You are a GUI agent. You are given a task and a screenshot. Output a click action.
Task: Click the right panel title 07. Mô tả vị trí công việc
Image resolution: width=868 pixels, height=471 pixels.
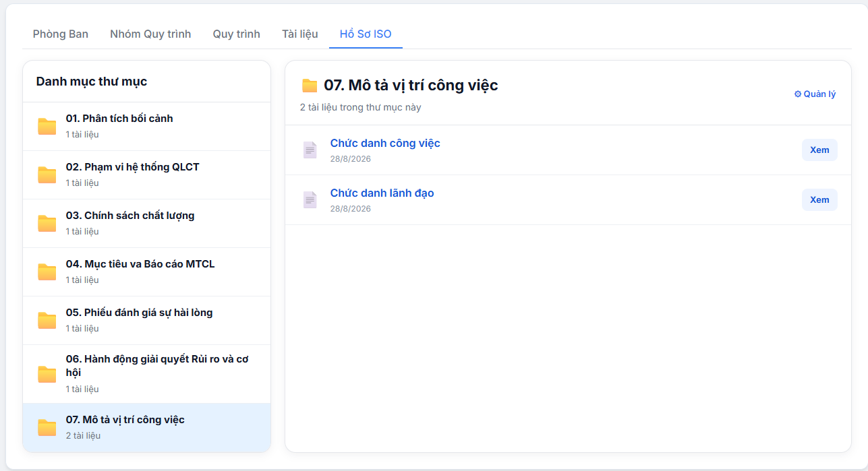[411, 86]
